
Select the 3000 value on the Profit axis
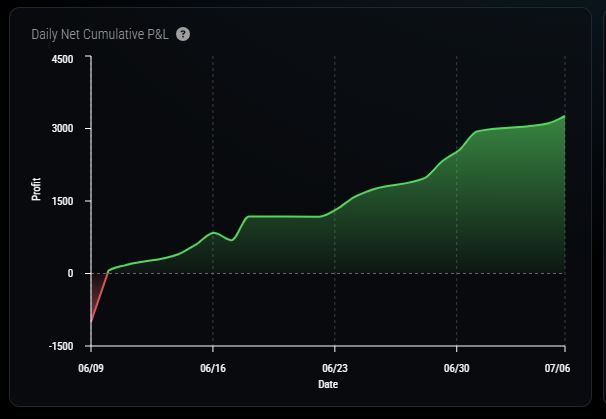click(63, 128)
